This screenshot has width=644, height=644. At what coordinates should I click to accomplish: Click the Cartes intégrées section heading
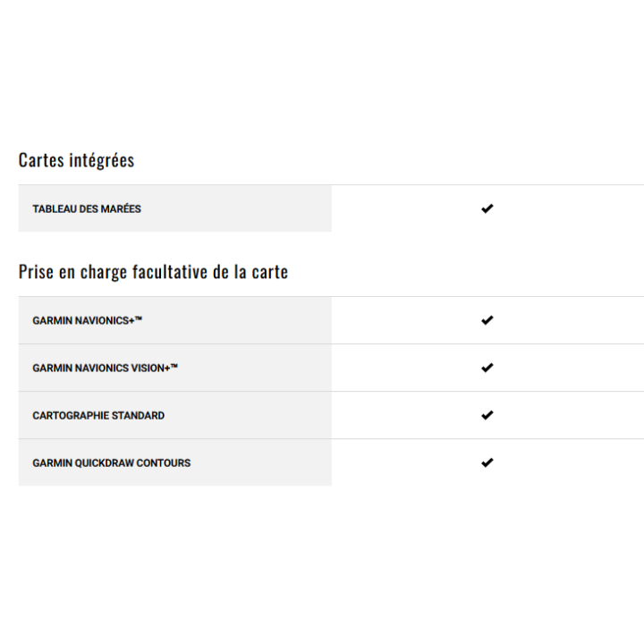(x=76, y=160)
